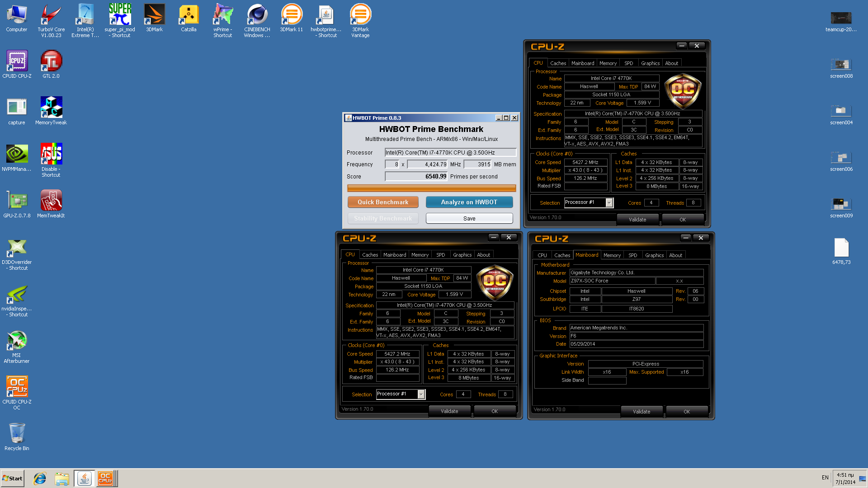The image size is (868, 488).
Task: Click Z97X-SOC Force model field
Action: pyautogui.click(x=612, y=281)
